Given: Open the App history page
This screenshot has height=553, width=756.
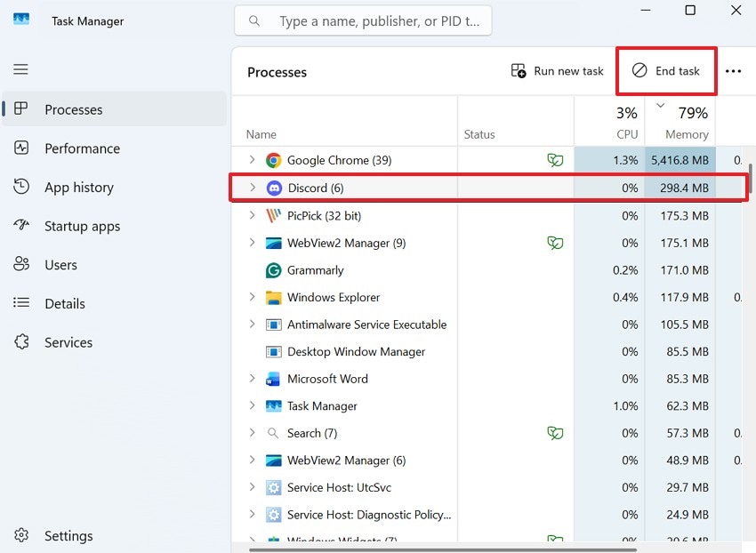Looking at the screenshot, I should pyautogui.click(x=114, y=187).
